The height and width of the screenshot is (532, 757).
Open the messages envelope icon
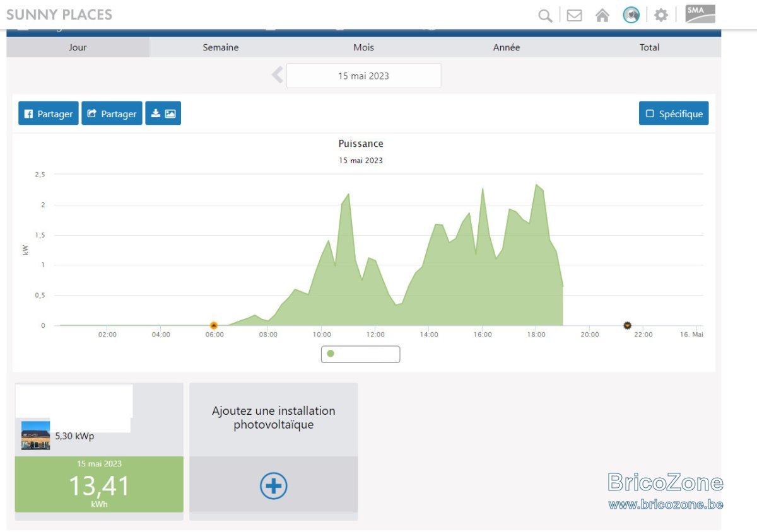[x=574, y=15]
